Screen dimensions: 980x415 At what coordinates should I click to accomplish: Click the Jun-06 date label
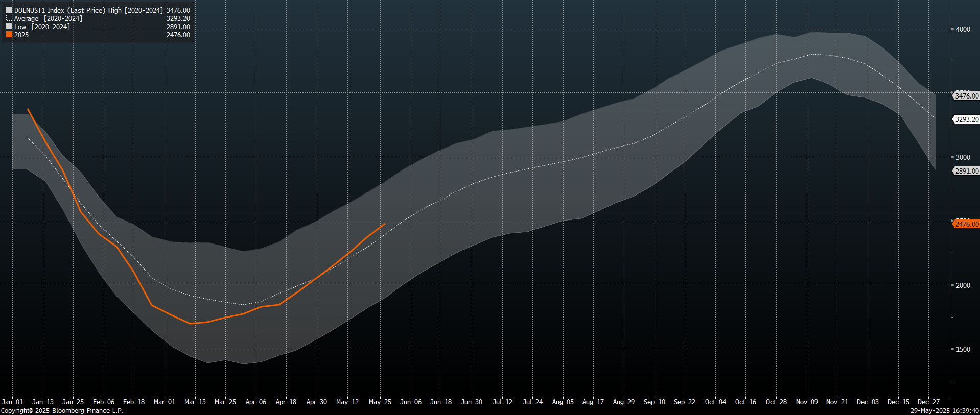pyautogui.click(x=411, y=402)
